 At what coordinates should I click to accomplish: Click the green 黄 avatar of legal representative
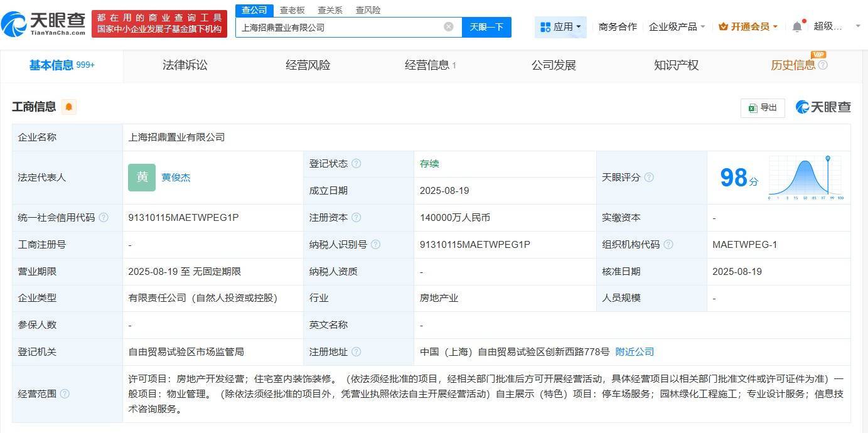point(142,178)
